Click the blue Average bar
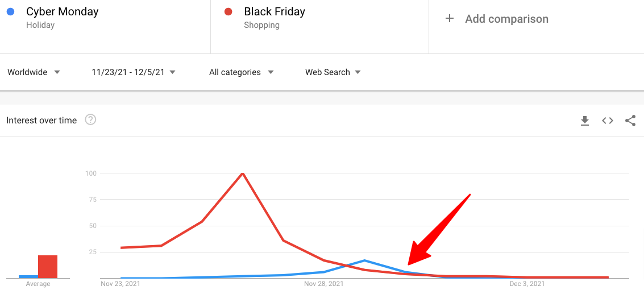The height and width of the screenshot is (290, 644). [28, 276]
